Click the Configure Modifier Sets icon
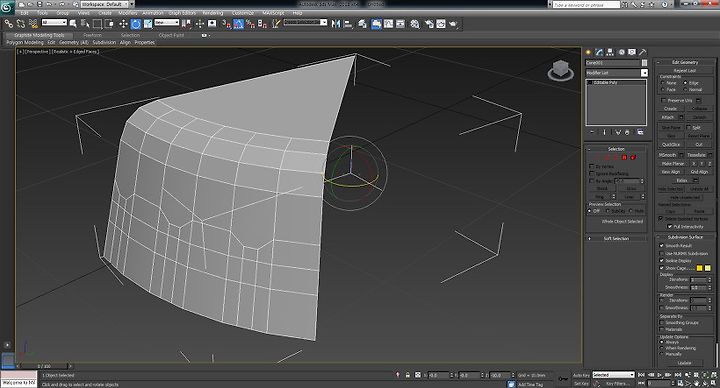This screenshot has height=388, width=720. (x=640, y=132)
